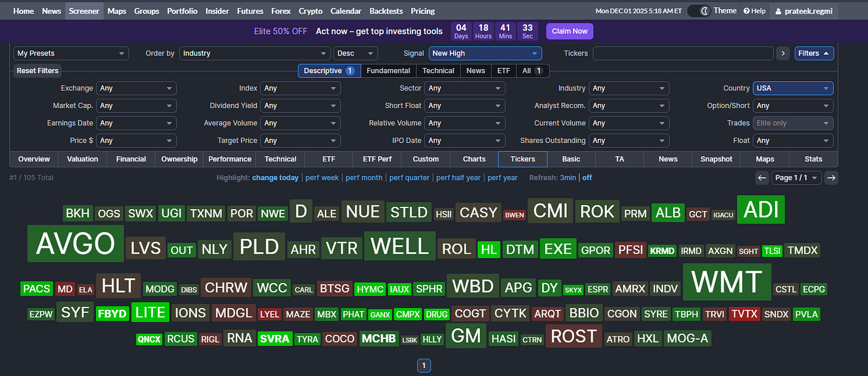Open the CMI ticker tile
Image resolution: width=868 pixels, height=376 pixels.
pyautogui.click(x=550, y=211)
